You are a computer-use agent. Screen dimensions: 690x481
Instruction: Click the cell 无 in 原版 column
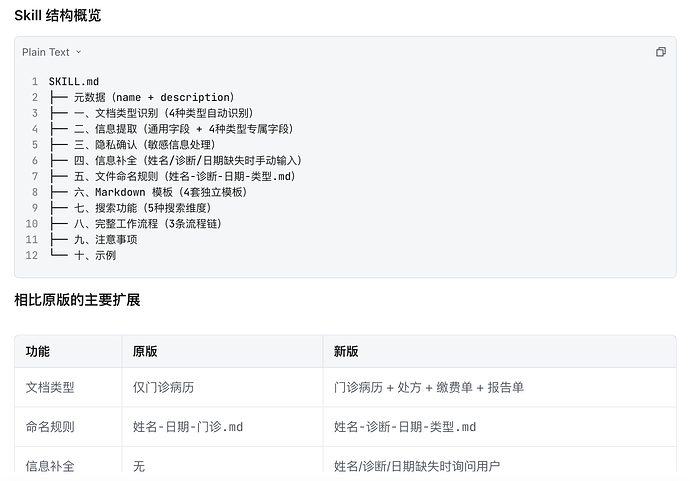(223, 461)
